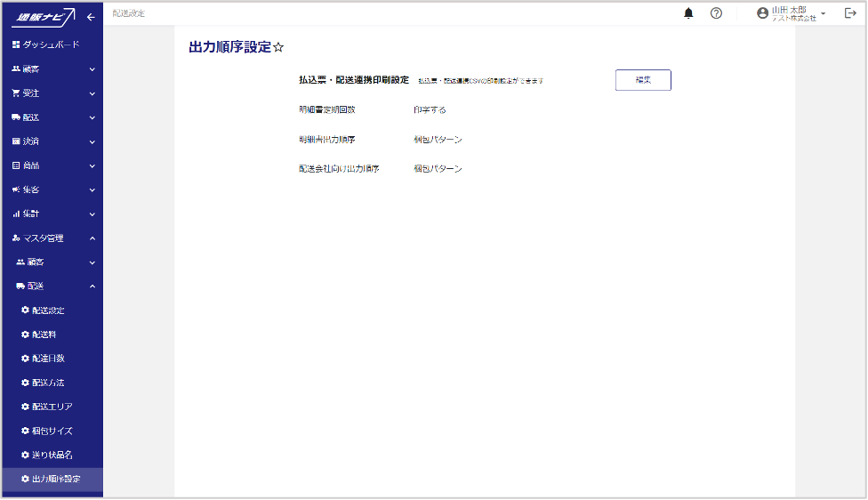Collapse sidebar with the back arrow icon
Viewport: 868px width, 500px height.
91,17
